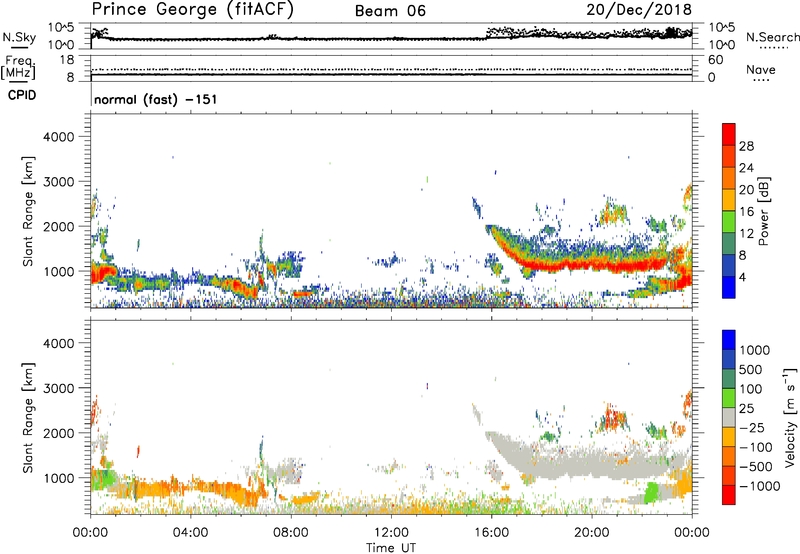Click the 'Freq. [MHz]' axis label
This screenshot has width=800, height=554.
20,67
